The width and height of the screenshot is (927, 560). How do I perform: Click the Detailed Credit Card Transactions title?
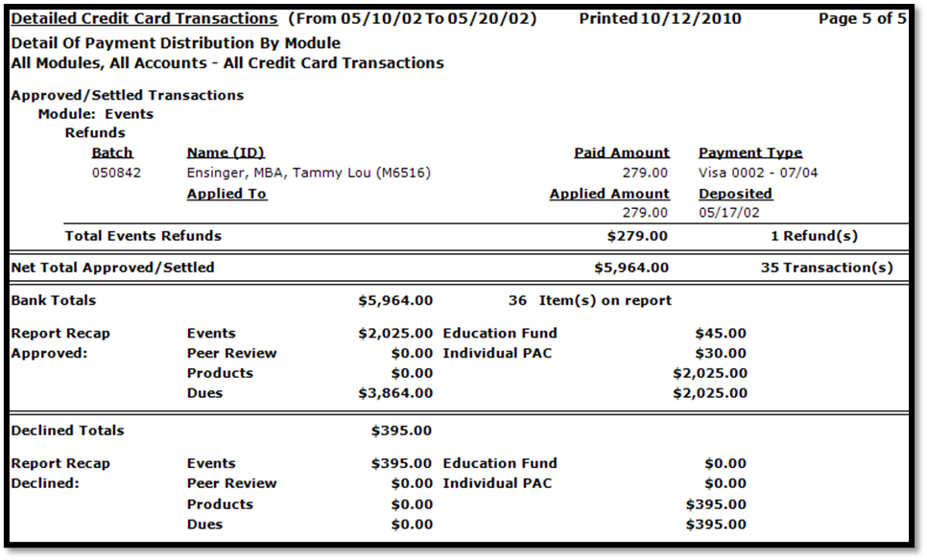(x=144, y=19)
